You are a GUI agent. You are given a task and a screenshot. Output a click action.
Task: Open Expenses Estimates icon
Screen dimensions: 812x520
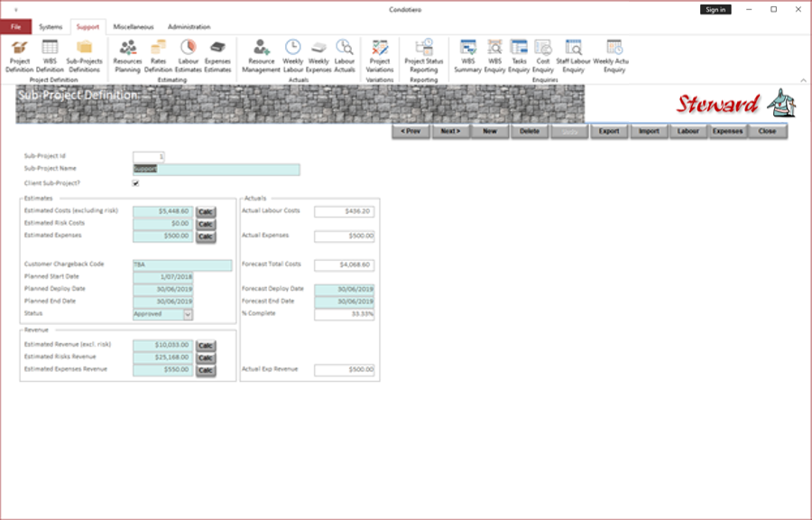pos(217,56)
